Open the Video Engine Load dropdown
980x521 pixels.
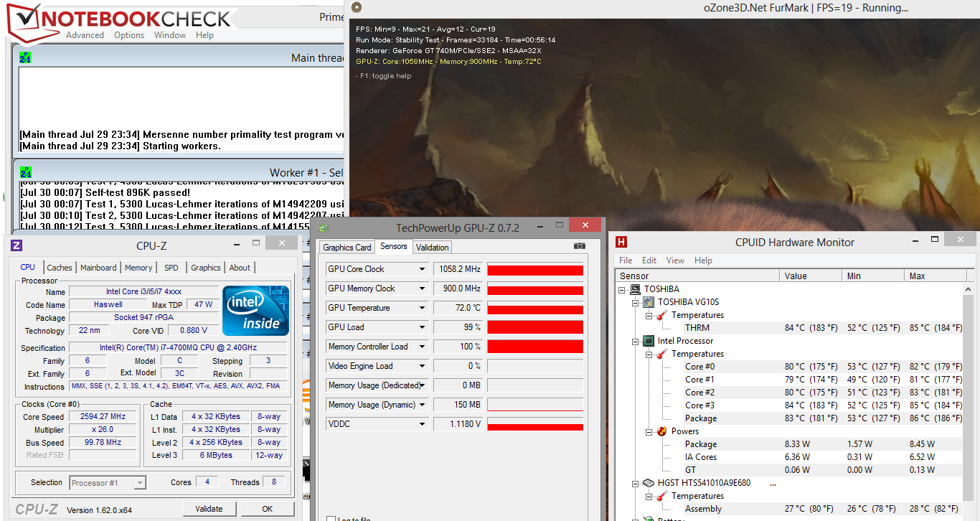coord(423,366)
